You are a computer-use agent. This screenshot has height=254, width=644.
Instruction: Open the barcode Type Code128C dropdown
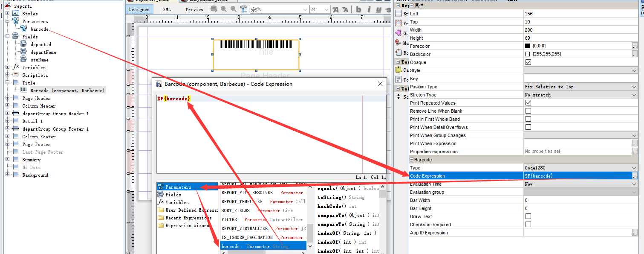point(634,168)
